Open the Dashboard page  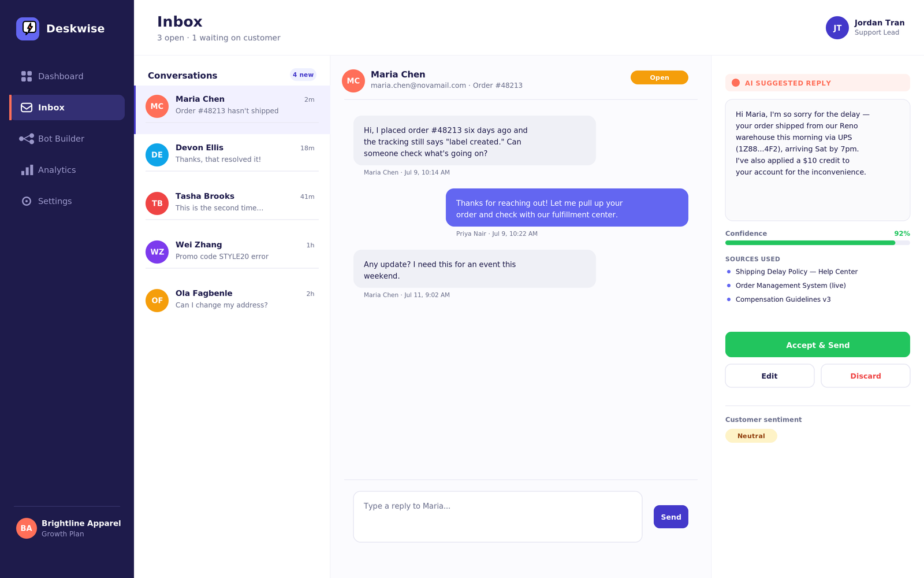(67, 76)
